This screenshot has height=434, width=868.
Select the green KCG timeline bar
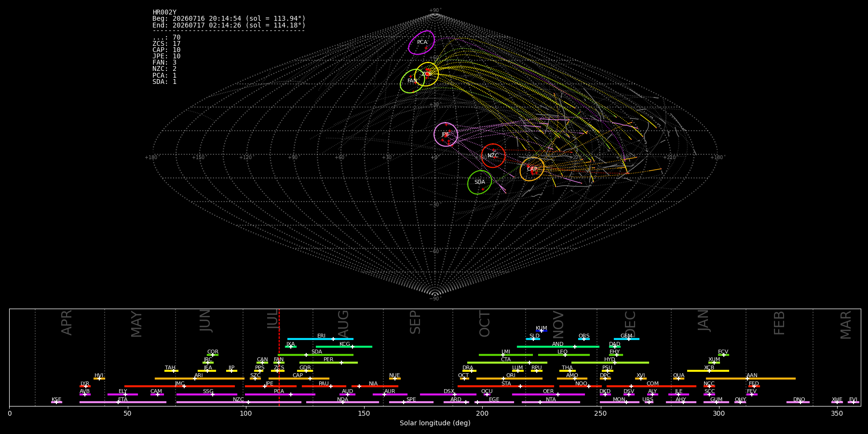[344, 347]
